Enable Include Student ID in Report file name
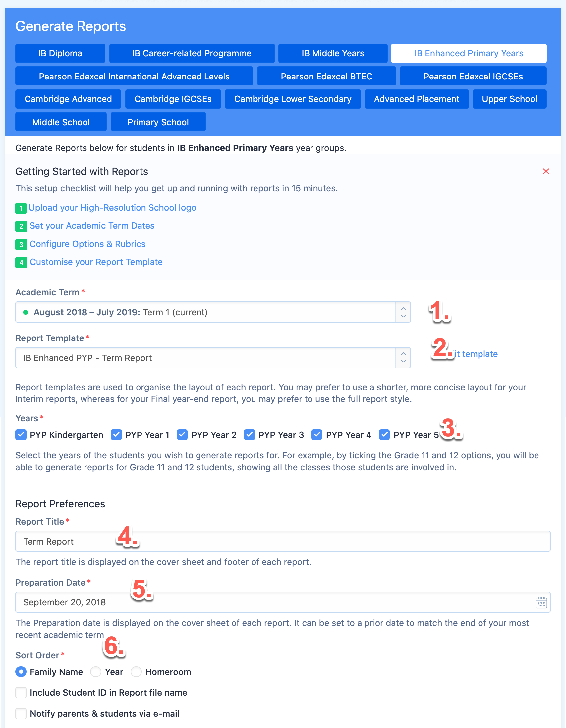Screen dimensions: 566x728 click(x=21, y=693)
